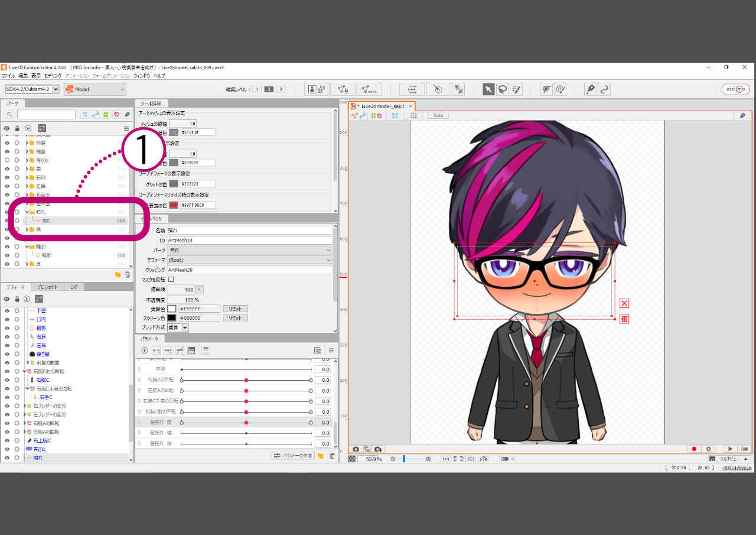The width and height of the screenshot is (756, 535).
Task: Select the lasso selection tool
Action: coord(502,89)
